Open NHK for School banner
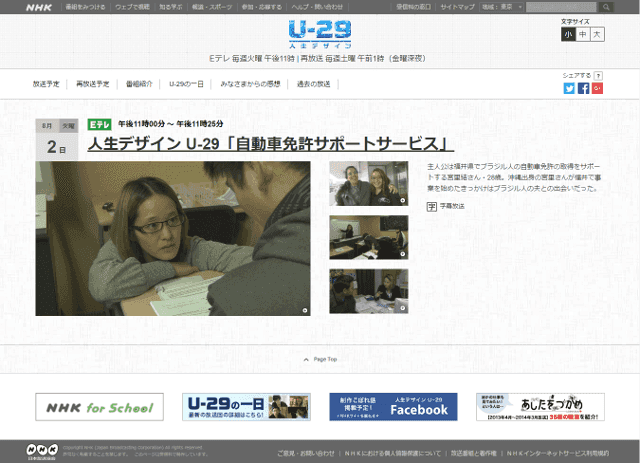Viewport: 640px width, 463px height. (100, 407)
